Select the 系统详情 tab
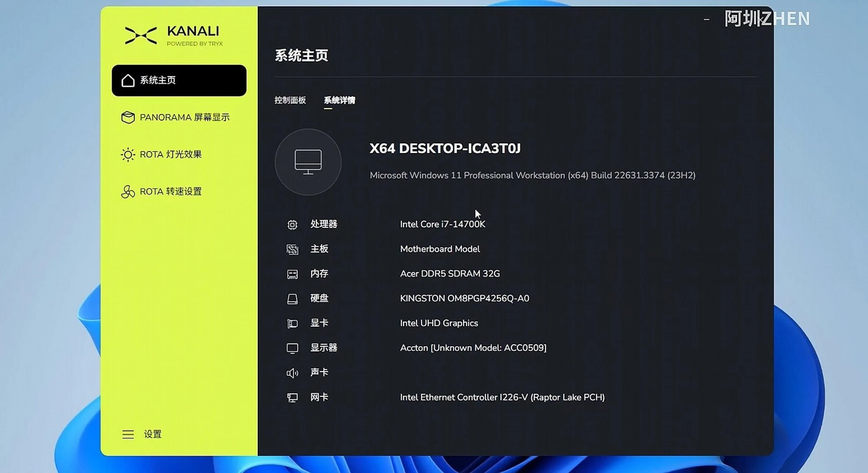The width and height of the screenshot is (868, 473). pyautogui.click(x=340, y=100)
